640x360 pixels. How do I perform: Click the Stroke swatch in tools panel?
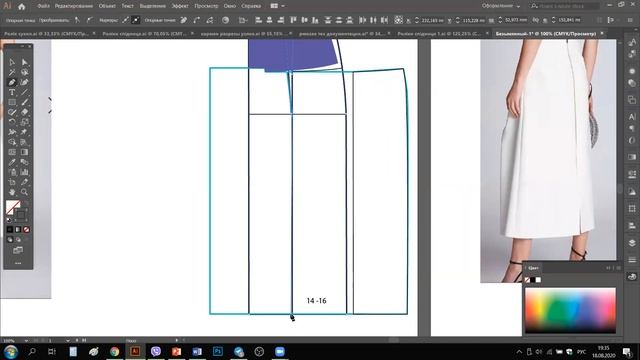(x=20, y=215)
